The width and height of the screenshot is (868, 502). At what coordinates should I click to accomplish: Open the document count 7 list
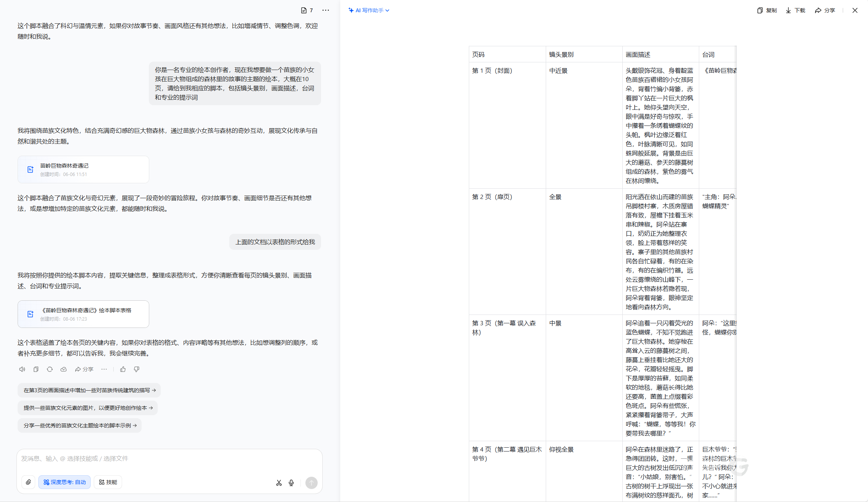(307, 10)
